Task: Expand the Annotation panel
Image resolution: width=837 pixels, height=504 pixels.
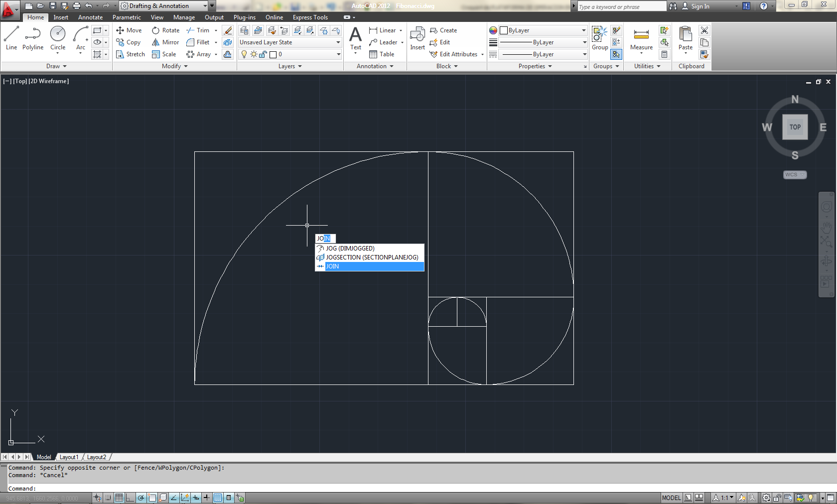Action: [375, 66]
